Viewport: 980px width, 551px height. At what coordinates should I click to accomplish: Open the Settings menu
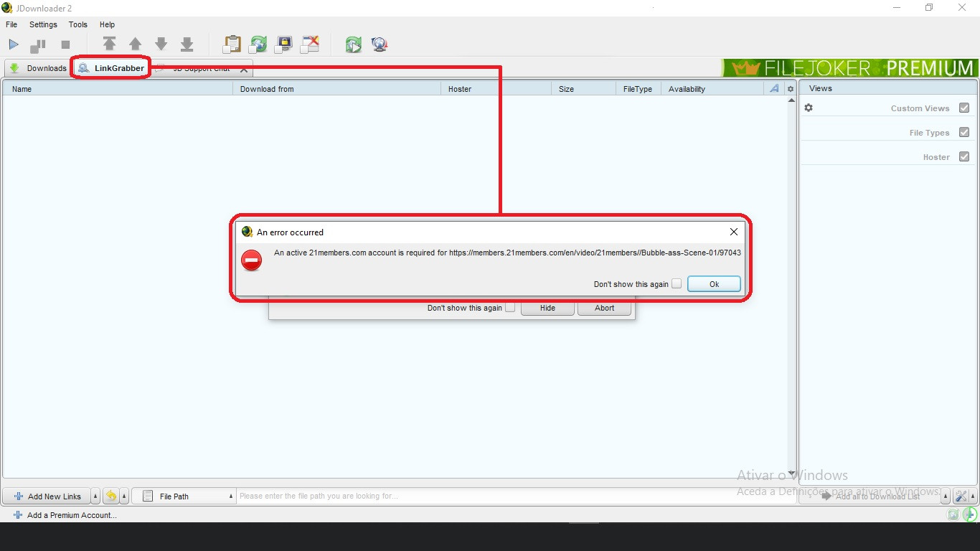point(43,24)
